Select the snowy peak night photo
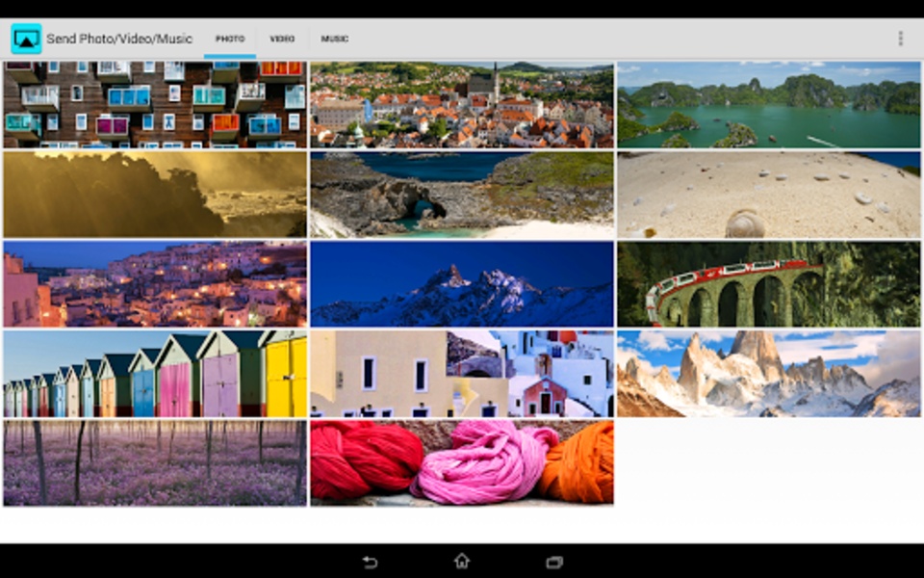Viewport: 924px width, 578px height. pyautogui.click(x=462, y=283)
